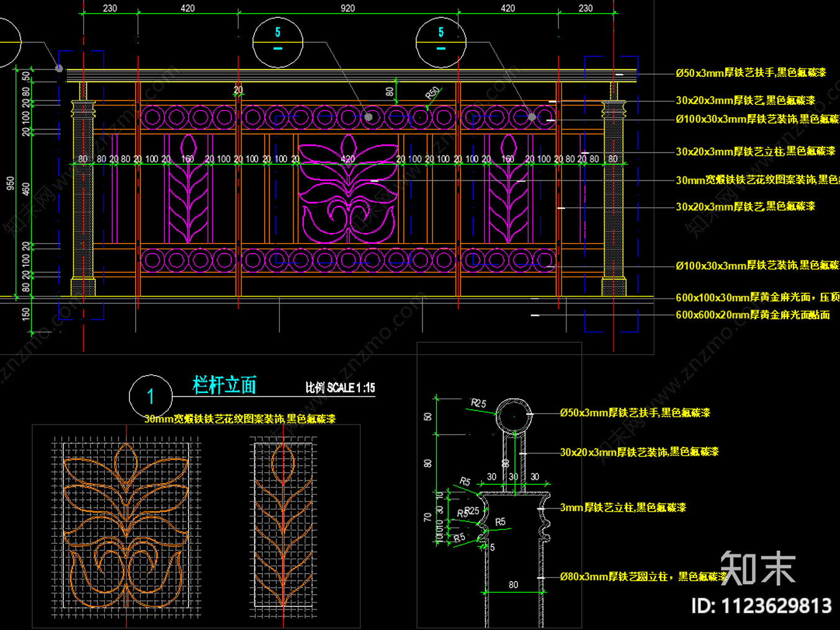
Task: Click the 30x20x3mm厚铁艺装饰 note in section detail
Action: [x=639, y=452]
